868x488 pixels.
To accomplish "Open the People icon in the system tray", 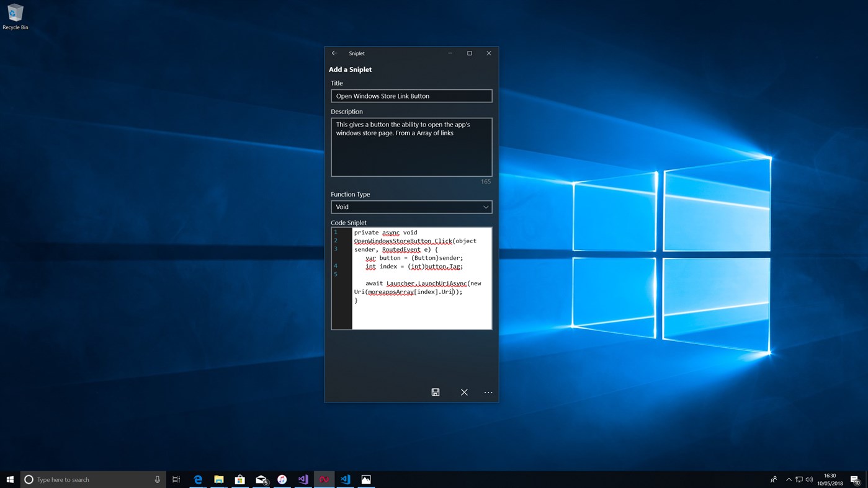I will 774,479.
